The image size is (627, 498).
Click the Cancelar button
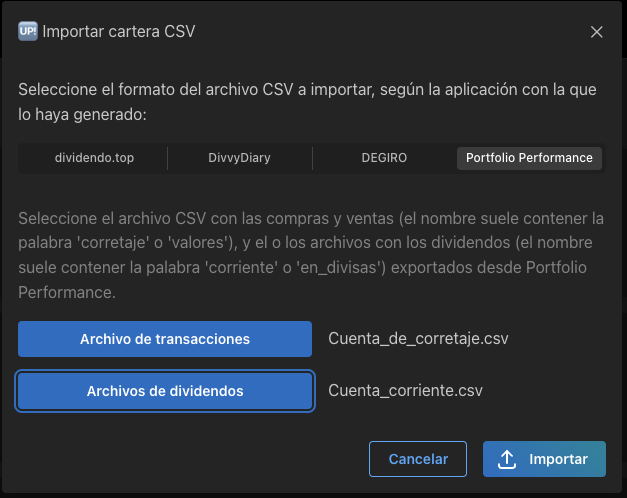[x=418, y=459]
